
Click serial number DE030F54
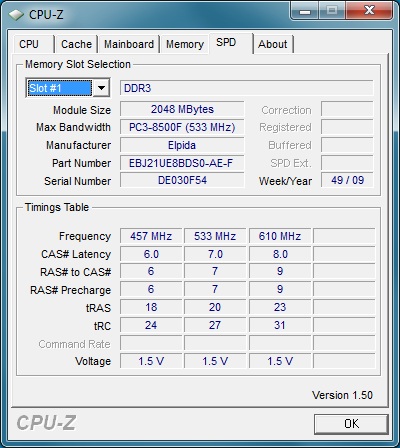click(x=182, y=180)
